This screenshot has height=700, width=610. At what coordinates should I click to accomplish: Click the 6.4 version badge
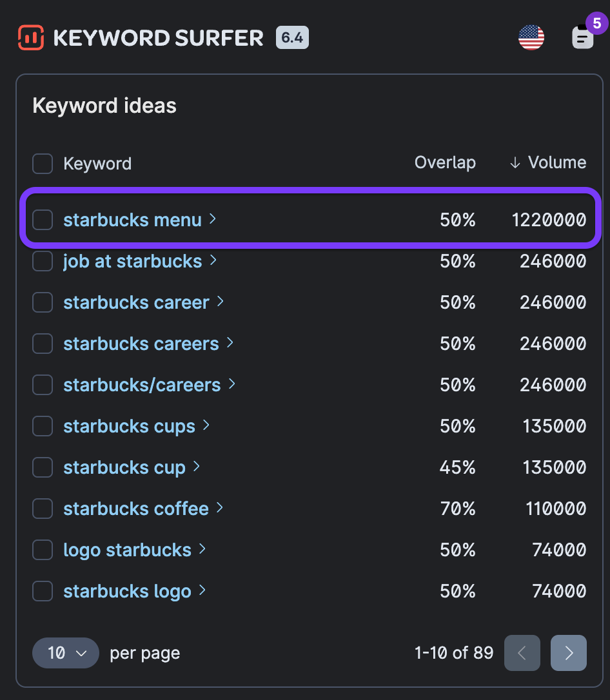292,37
